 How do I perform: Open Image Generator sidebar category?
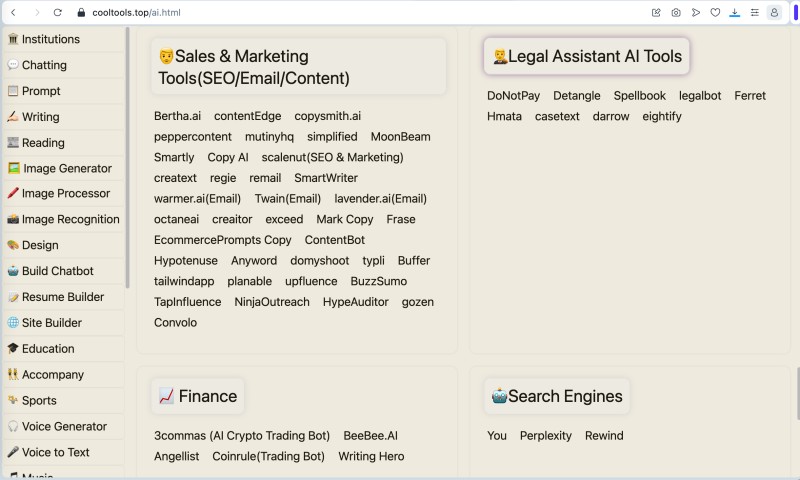[64, 168]
